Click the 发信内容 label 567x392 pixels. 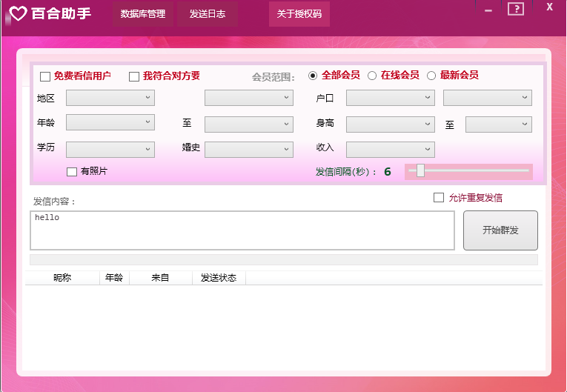(54, 202)
